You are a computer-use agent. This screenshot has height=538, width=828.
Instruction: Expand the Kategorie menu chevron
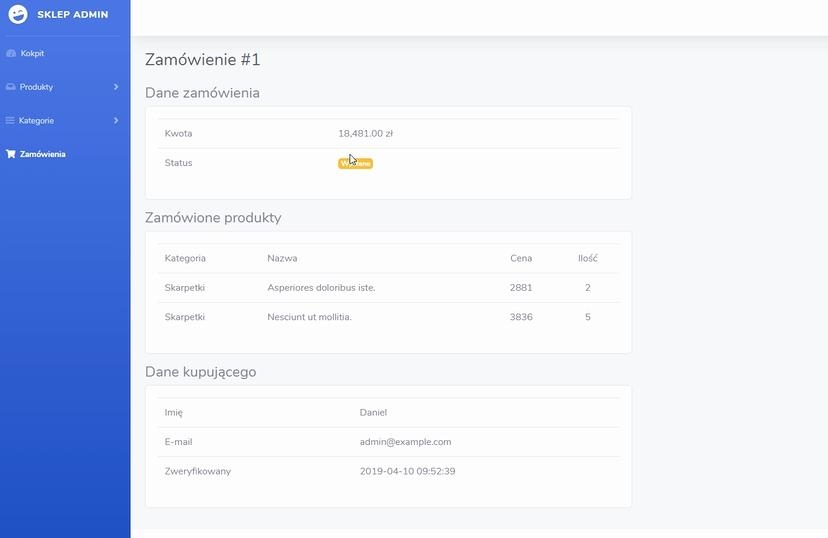(x=116, y=121)
